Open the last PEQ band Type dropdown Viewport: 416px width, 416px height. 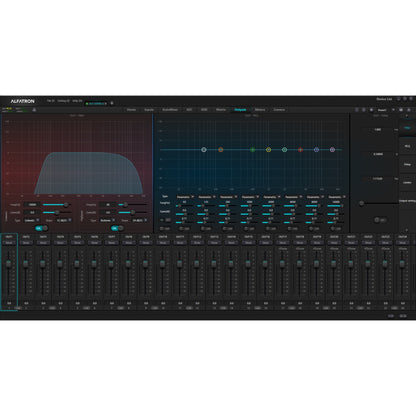(x=337, y=197)
